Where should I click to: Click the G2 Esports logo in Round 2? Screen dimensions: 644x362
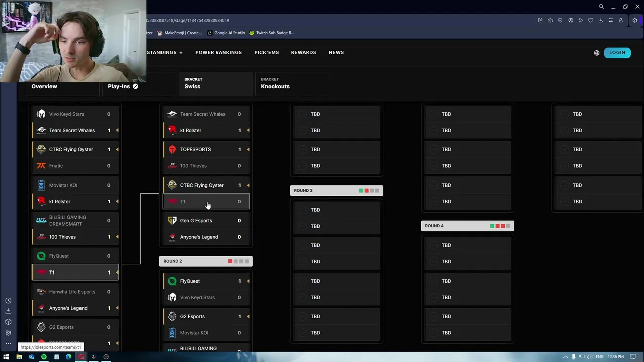172,317
